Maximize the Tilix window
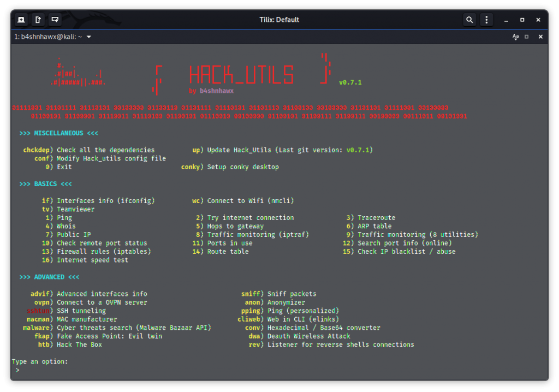 click(522, 20)
